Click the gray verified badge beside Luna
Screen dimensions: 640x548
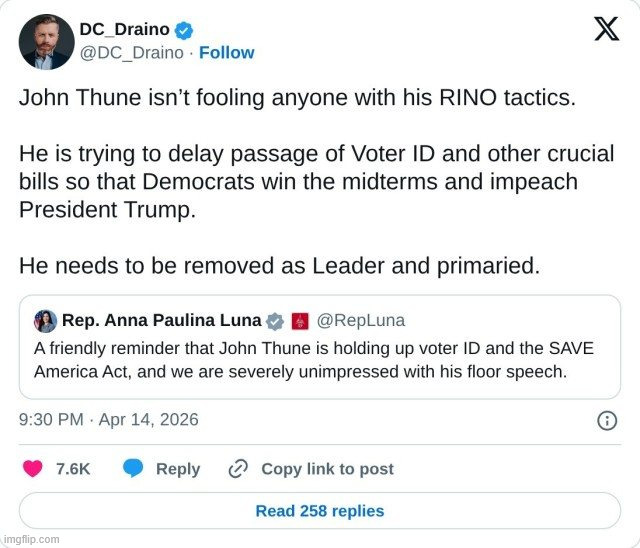(x=276, y=321)
